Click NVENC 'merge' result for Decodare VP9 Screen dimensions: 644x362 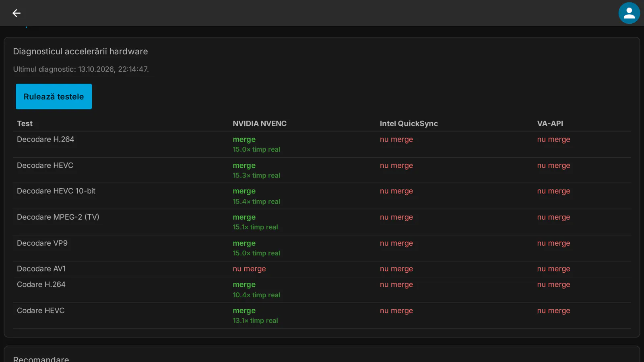[x=244, y=243]
